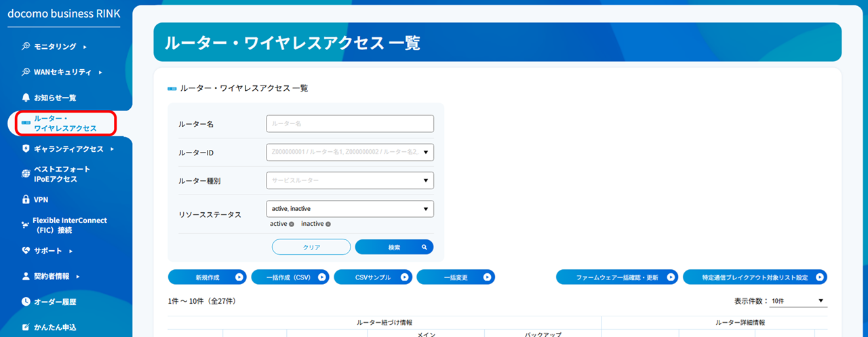This screenshot has width=868, height=337.
Task: Click the クリア button
Action: pos(311,247)
